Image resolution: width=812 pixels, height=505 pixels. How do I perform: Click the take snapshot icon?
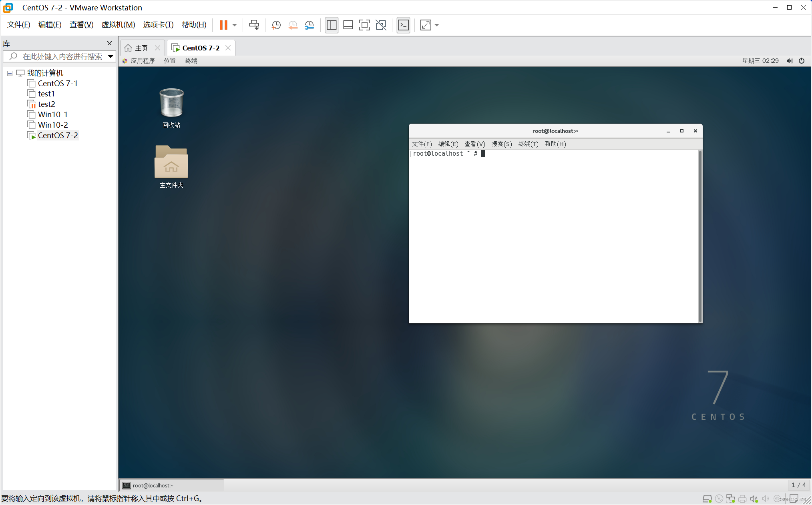click(x=276, y=25)
